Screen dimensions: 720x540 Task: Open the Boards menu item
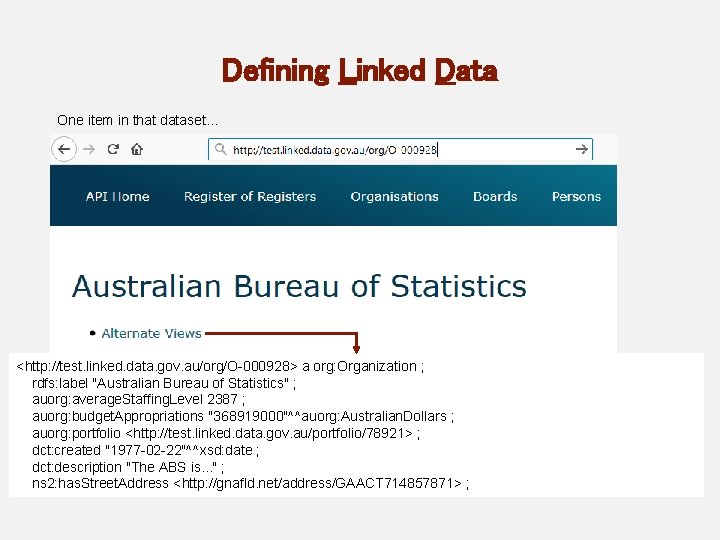coord(495,197)
